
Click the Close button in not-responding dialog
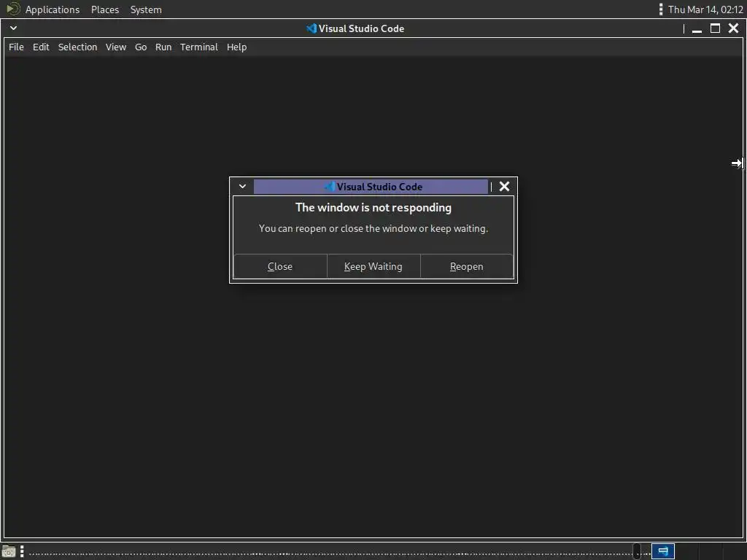tap(280, 266)
